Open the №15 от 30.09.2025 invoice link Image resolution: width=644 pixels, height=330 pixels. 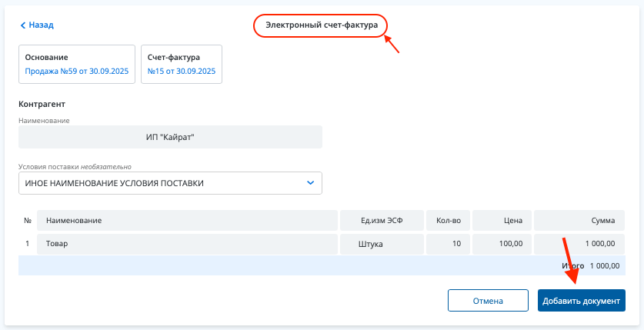182,71
